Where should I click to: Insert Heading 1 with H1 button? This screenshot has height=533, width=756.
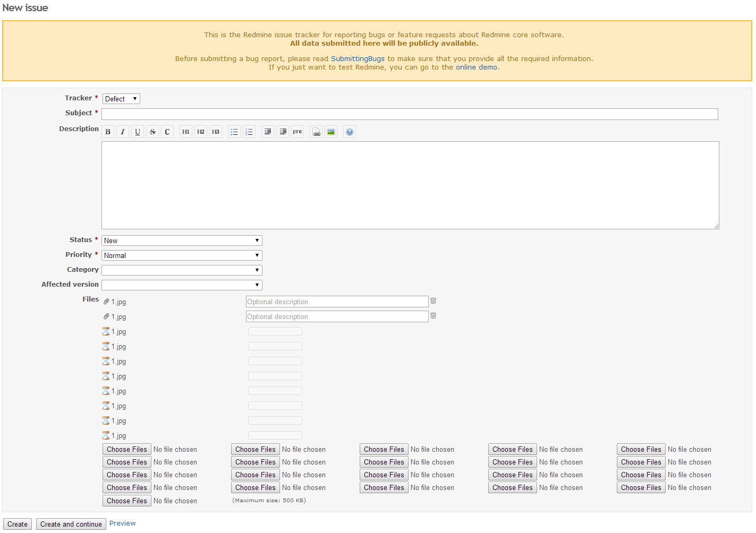(x=186, y=132)
